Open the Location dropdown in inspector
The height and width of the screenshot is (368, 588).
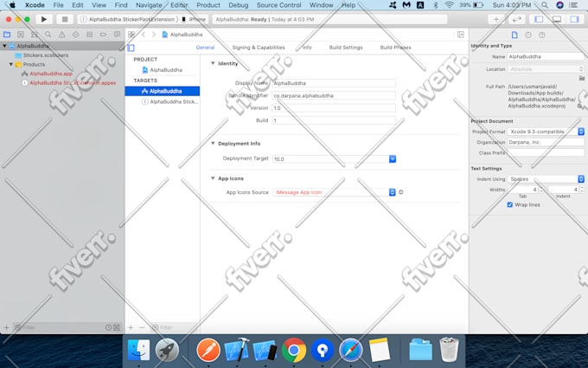click(x=546, y=69)
